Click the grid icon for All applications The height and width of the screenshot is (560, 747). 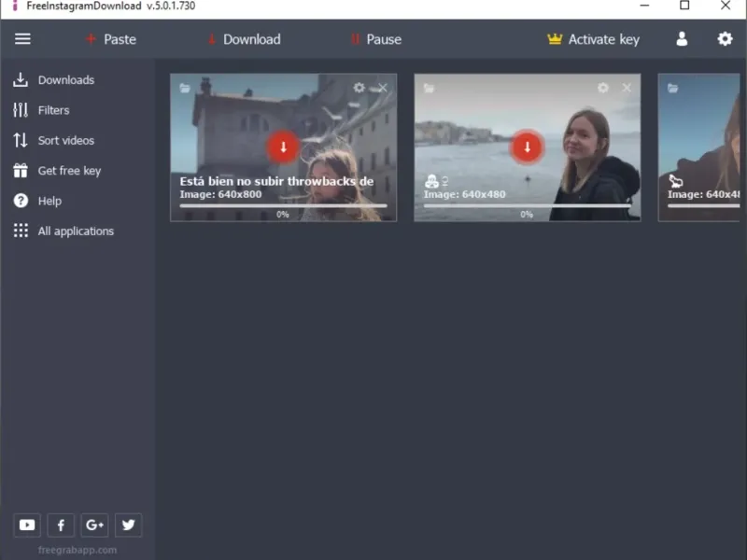point(21,231)
